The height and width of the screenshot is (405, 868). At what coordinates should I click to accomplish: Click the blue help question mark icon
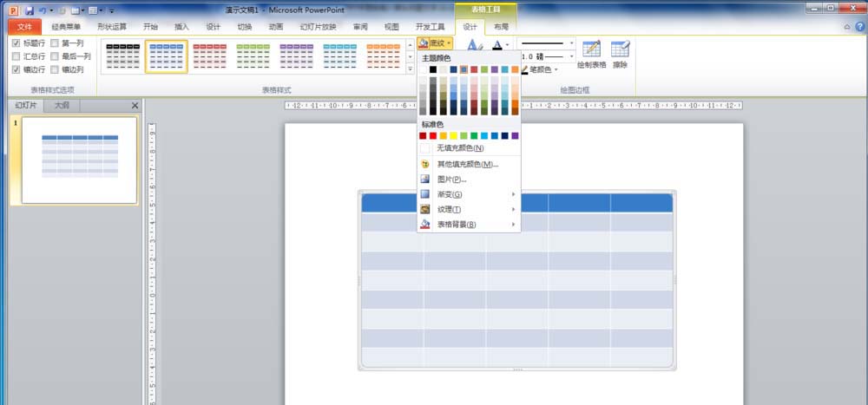pos(860,27)
